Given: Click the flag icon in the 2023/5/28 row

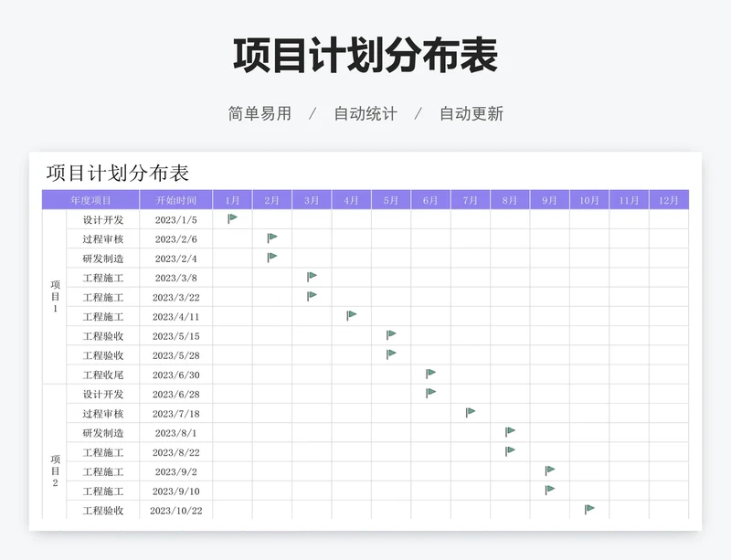Looking at the screenshot, I should pos(391,354).
